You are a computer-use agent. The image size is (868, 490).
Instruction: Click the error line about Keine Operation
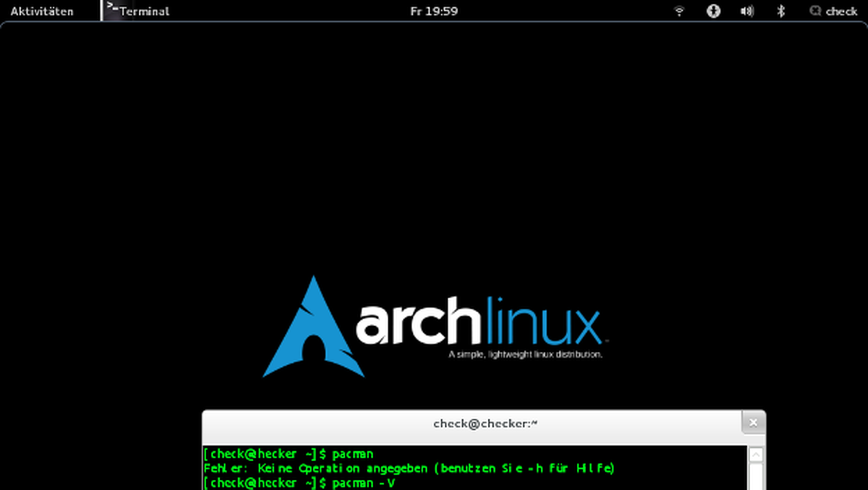point(409,468)
